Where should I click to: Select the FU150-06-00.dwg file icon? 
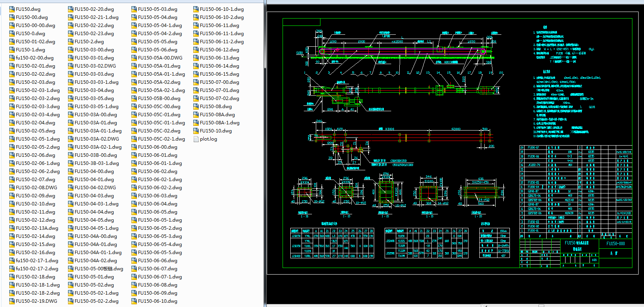134,147
